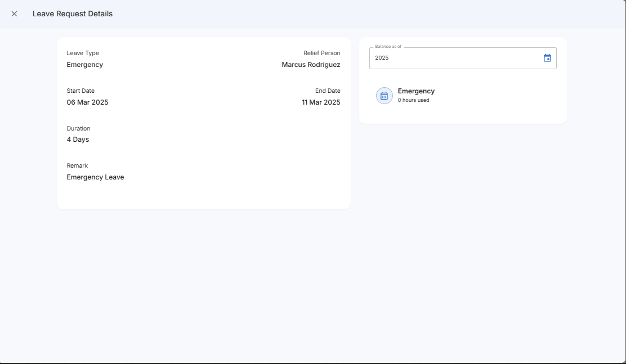Select the duration value '4 Days'
Screen dimensions: 626x364
point(78,140)
